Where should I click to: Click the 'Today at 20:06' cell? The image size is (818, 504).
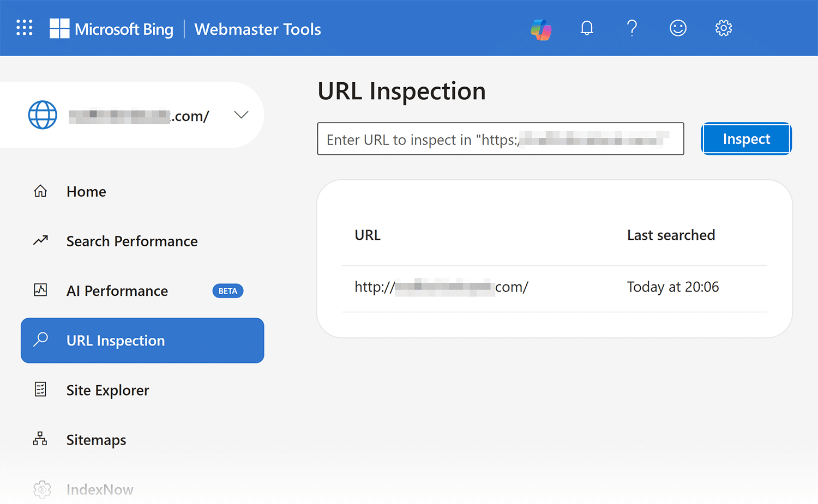point(673,287)
